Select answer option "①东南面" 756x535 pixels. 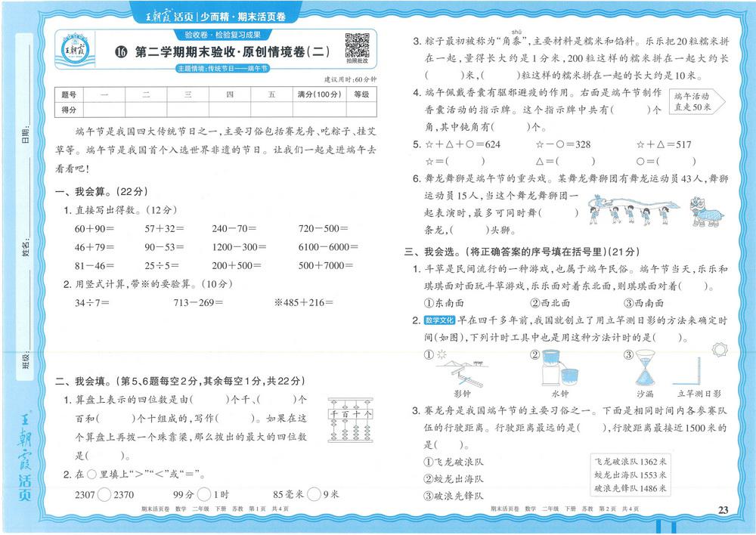pos(444,303)
